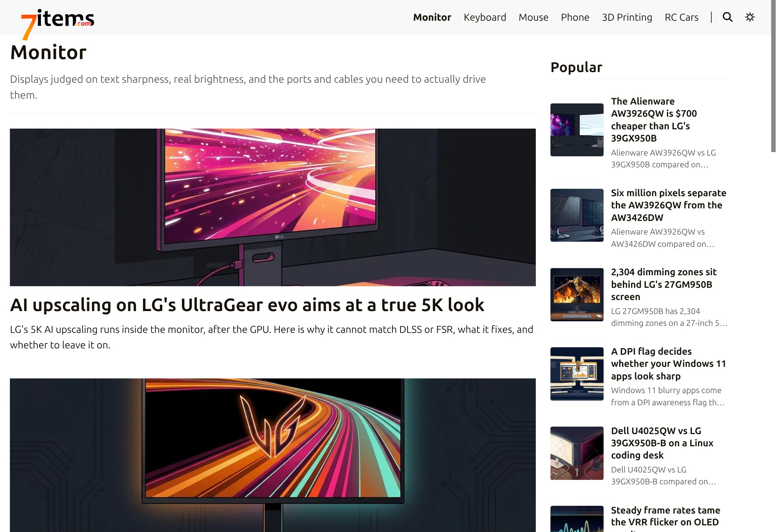Go to the Keyboard category
Viewport: 776px width, 532px height.
point(485,17)
